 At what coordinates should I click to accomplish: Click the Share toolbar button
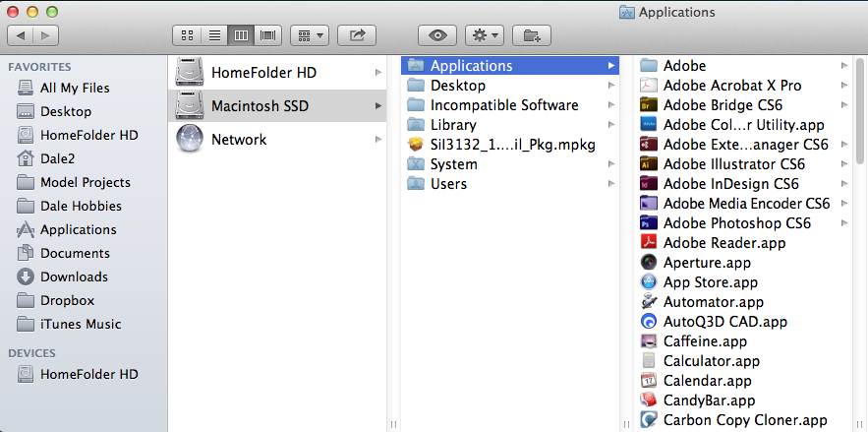357,36
